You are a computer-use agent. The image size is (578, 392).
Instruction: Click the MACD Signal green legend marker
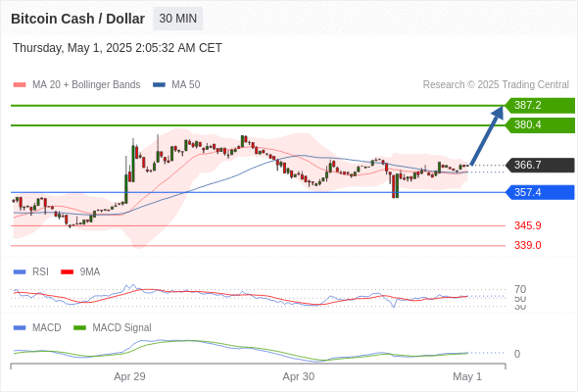[79, 327]
